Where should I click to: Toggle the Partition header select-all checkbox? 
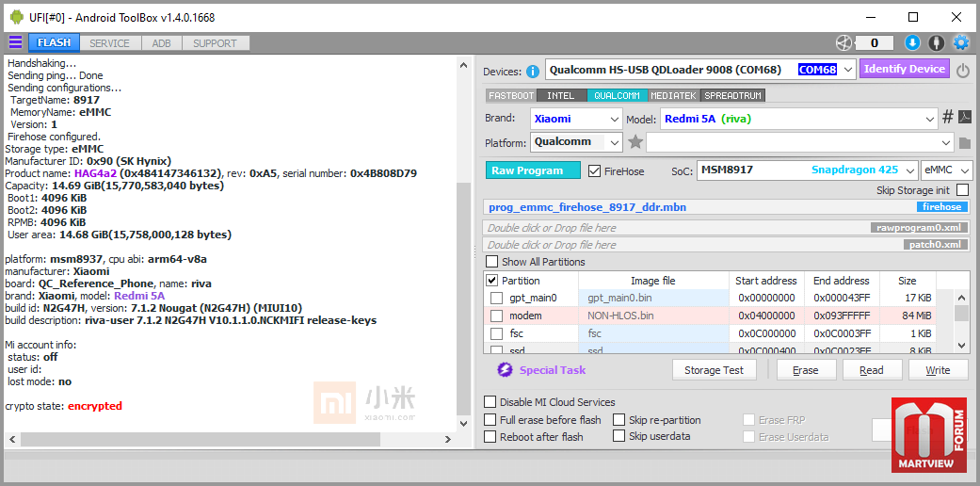[x=491, y=281]
